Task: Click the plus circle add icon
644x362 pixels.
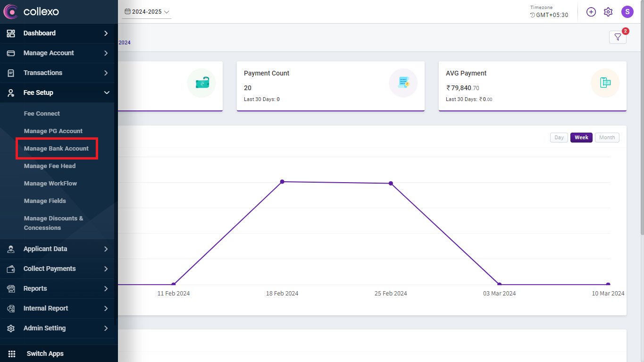Action: pyautogui.click(x=591, y=12)
